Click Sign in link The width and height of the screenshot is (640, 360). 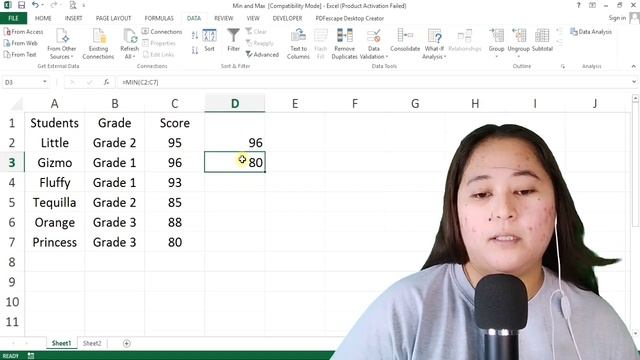click(617, 18)
